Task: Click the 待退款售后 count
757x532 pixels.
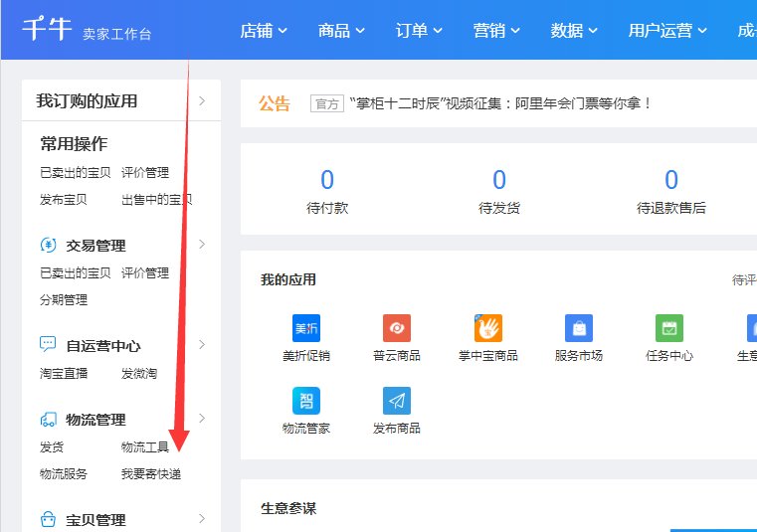Action: [x=671, y=179]
